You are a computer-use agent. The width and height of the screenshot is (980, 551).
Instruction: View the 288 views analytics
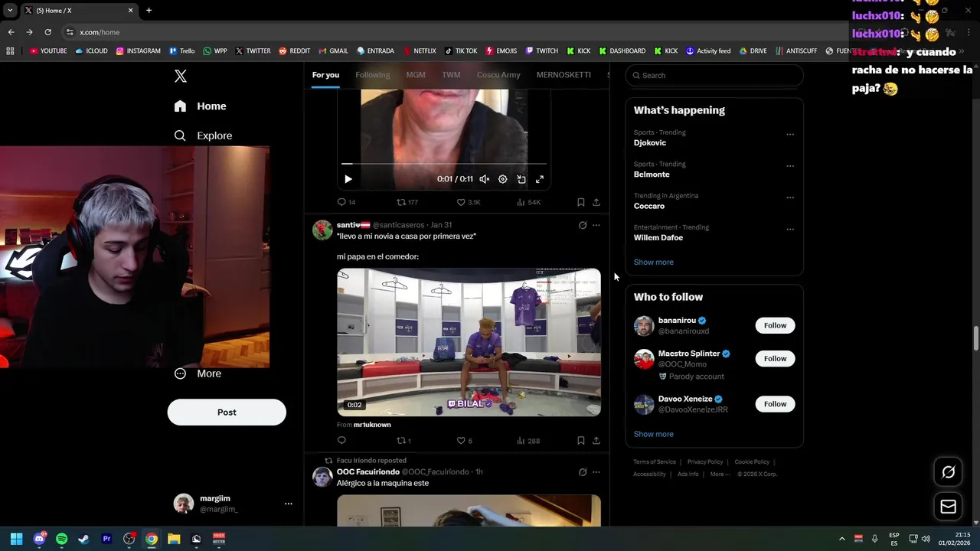528,440
